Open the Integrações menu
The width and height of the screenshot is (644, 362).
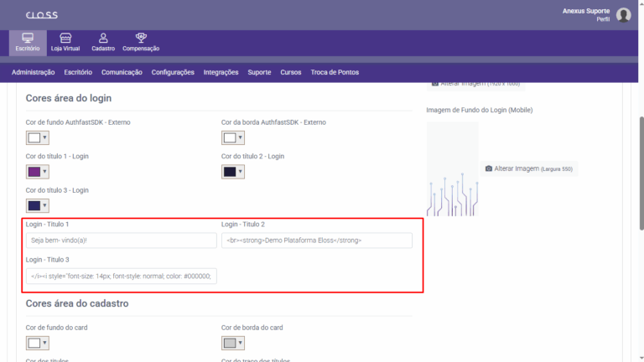(221, 73)
